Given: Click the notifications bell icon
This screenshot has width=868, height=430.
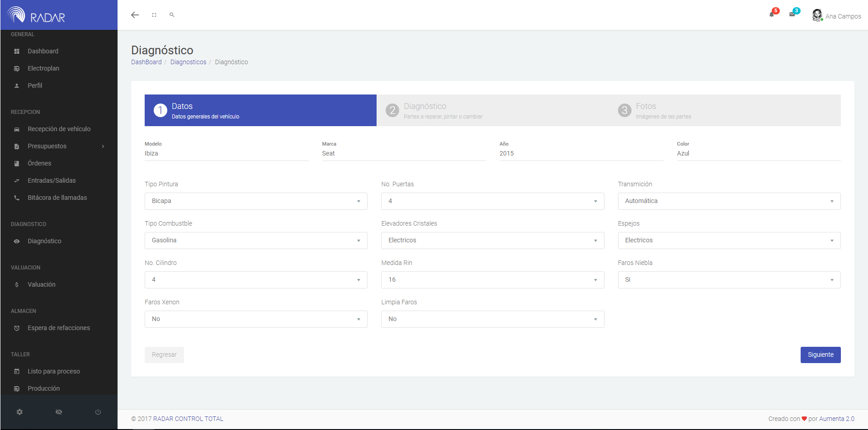Looking at the screenshot, I should pos(772,14).
